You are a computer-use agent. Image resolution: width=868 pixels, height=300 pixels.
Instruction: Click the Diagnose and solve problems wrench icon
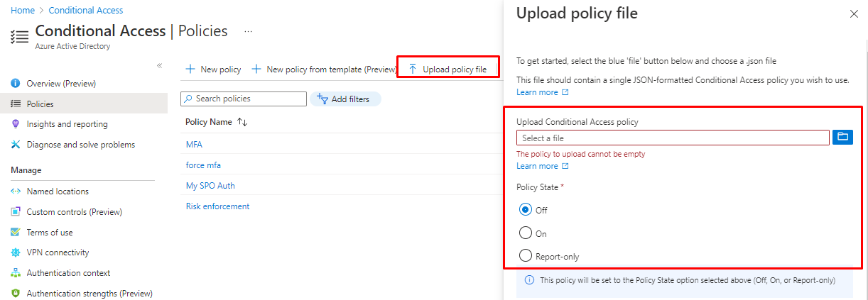coord(16,145)
